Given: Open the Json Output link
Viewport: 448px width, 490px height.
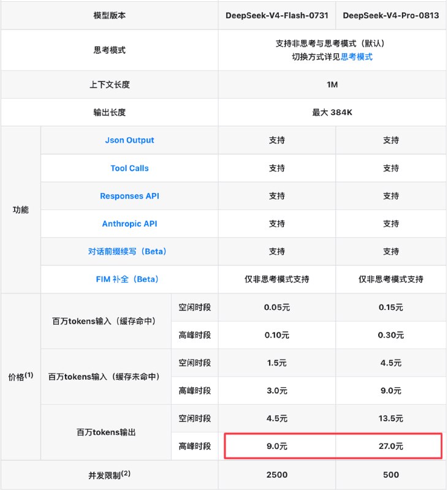Looking at the screenshot, I should pos(129,140).
